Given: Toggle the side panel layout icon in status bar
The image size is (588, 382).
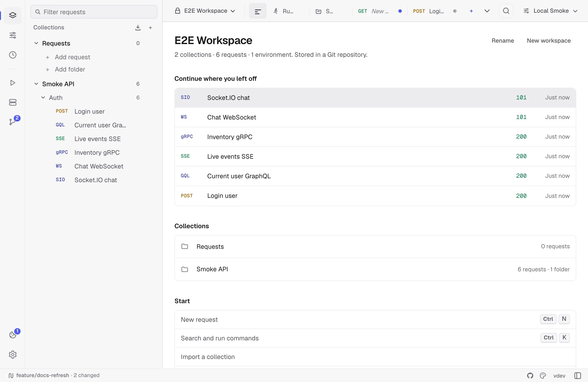Looking at the screenshot, I should click(578, 376).
